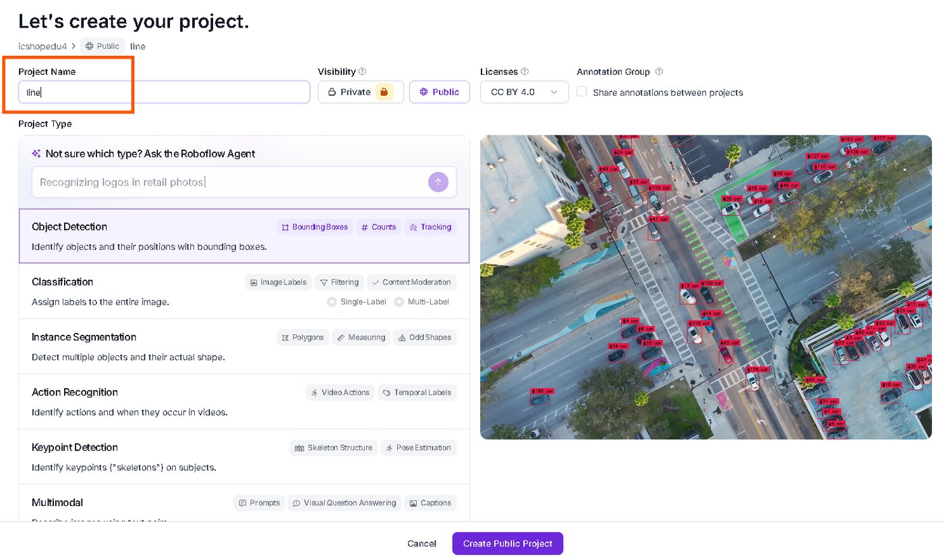Select the Single-Label radio option
Screen dimensions: 944x560
click(332, 302)
